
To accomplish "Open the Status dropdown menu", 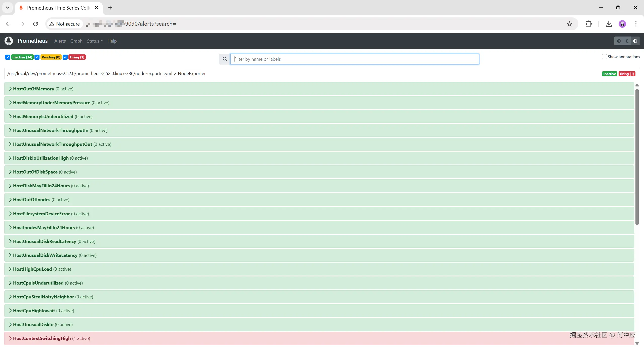I will (95, 41).
